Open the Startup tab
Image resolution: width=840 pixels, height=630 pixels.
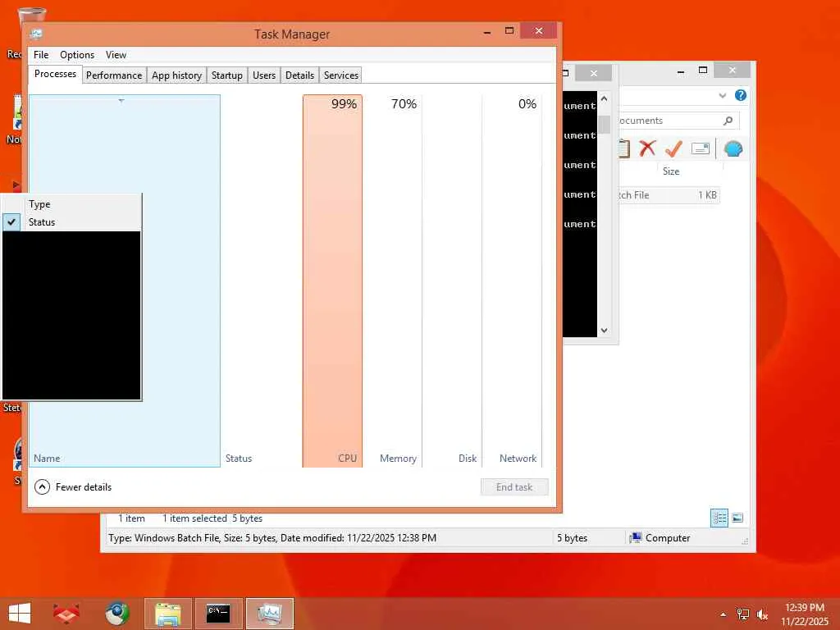coord(226,75)
